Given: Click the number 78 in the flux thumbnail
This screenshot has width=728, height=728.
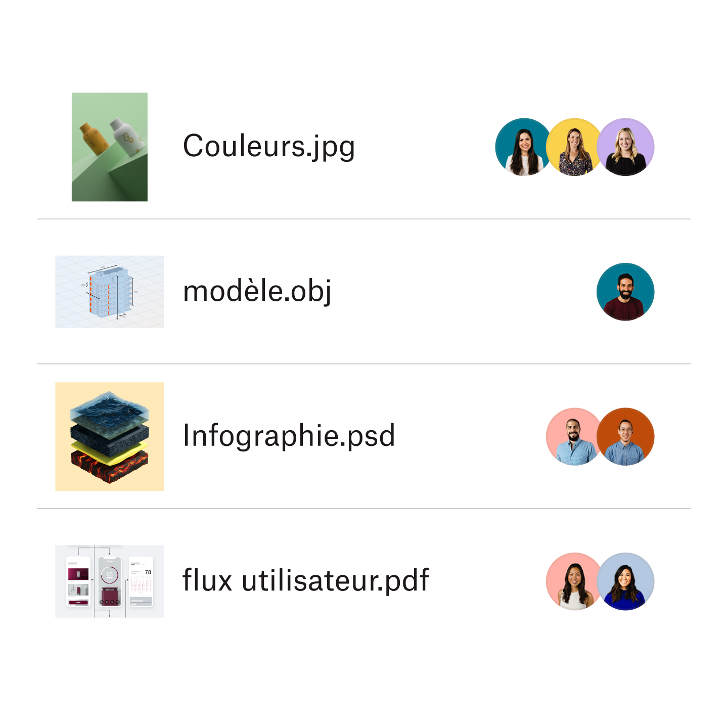Looking at the screenshot, I should pos(148,572).
